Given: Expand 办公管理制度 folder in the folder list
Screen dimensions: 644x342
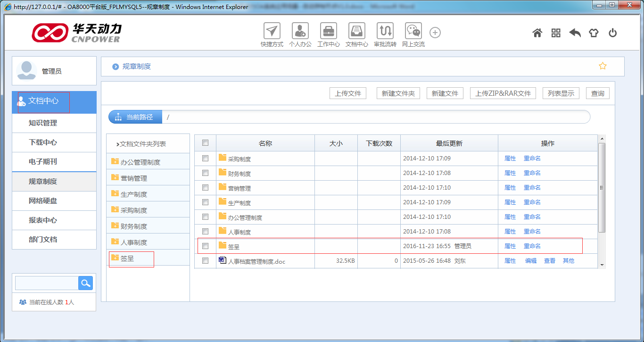Looking at the screenshot, I should (x=140, y=162).
